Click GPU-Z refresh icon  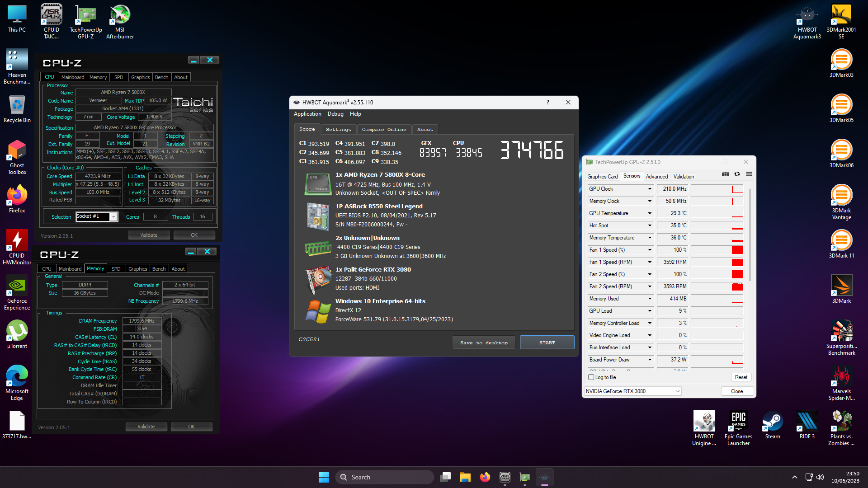(x=737, y=174)
